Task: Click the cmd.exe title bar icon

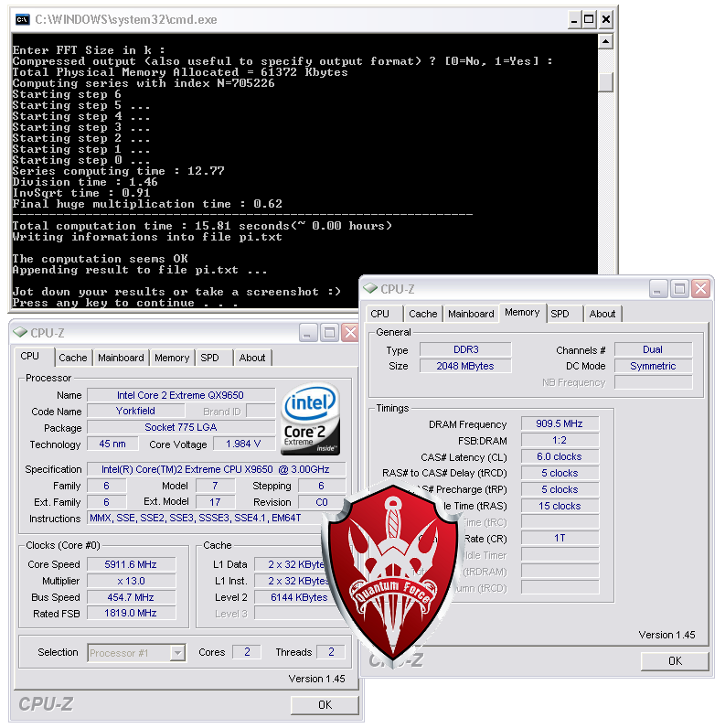Action: [x=22, y=19]
